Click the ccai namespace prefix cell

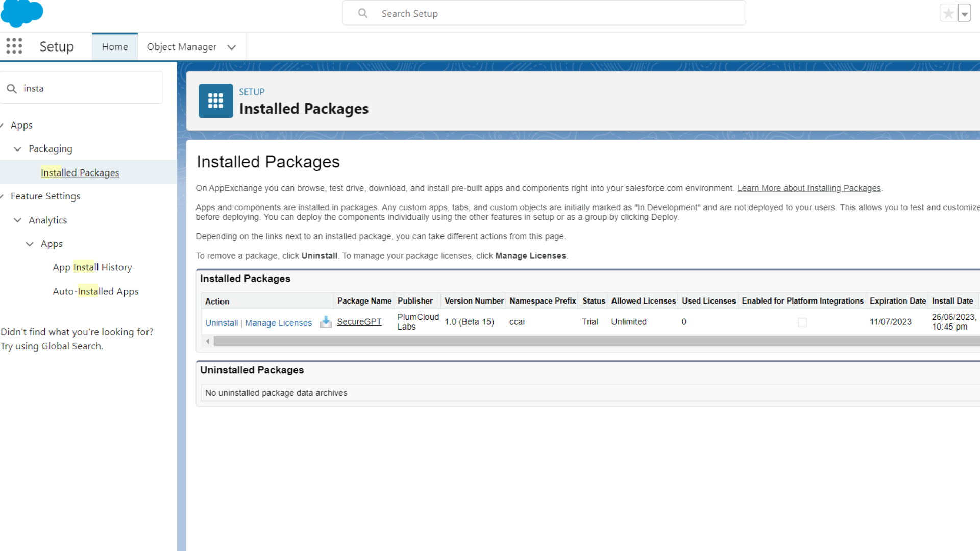coord(517,322)
